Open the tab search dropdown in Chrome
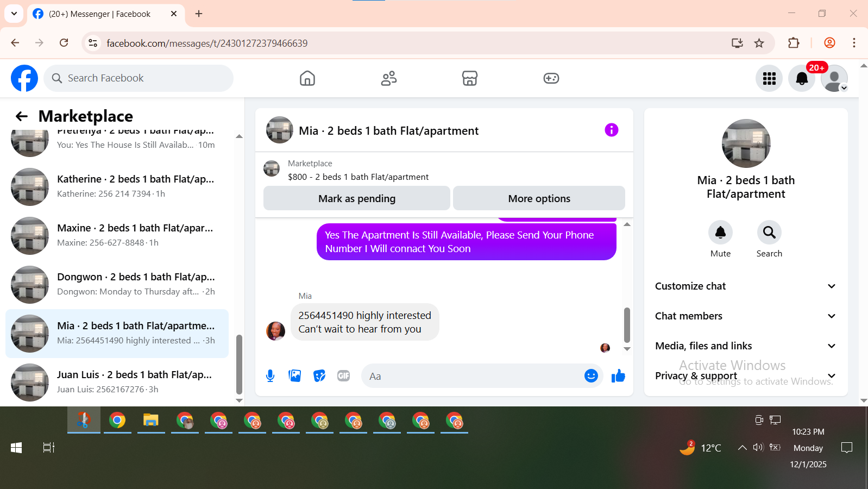This screenshot has width=868, height=489. click(14, 14)
